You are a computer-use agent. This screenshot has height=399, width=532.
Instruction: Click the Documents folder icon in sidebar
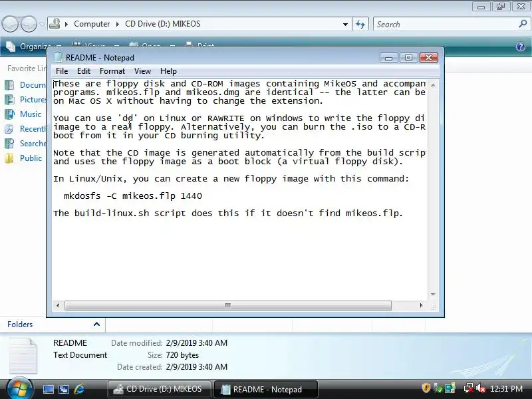click(9, 85)
